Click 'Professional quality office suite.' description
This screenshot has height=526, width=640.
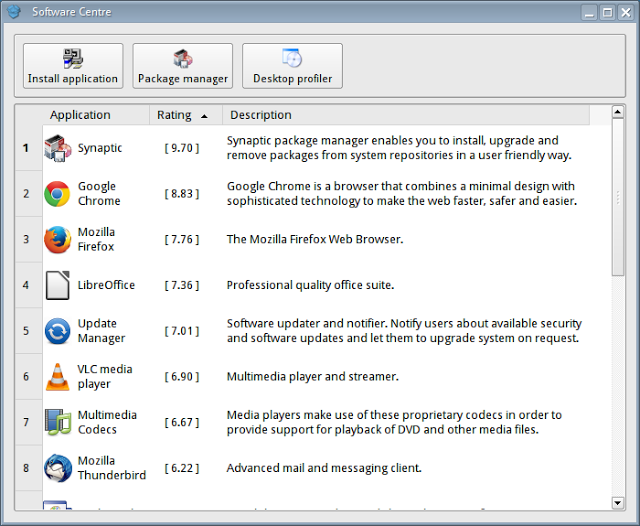coord(311,285)
